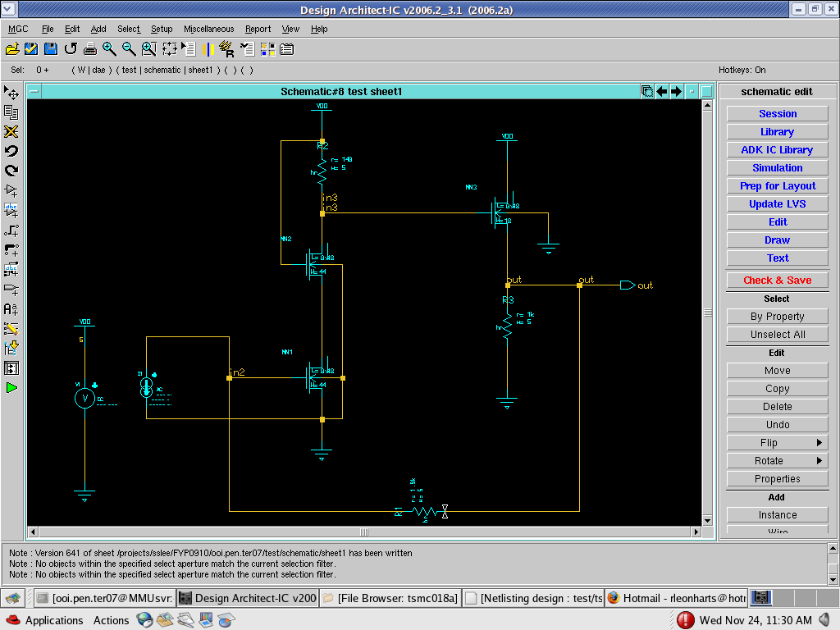
Task: Click the left arrow in schematic window title bar
Action: pyautogui.click(x=662, y=91)
